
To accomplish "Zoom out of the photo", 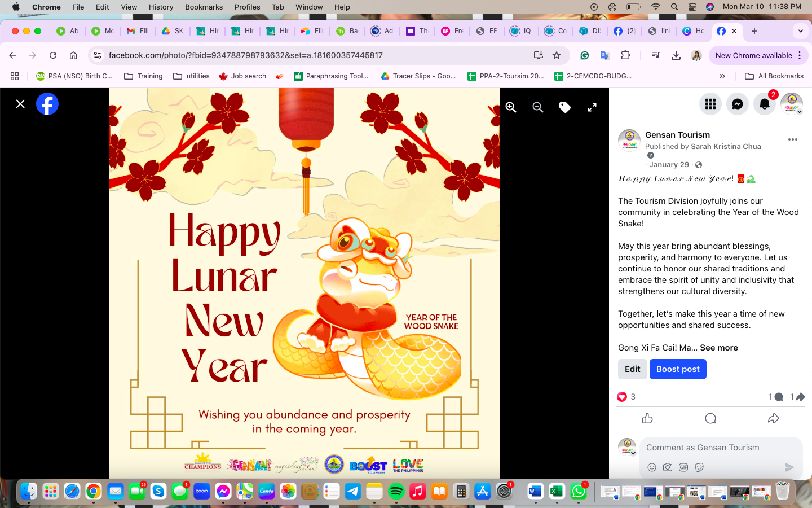I will point(538,107).
